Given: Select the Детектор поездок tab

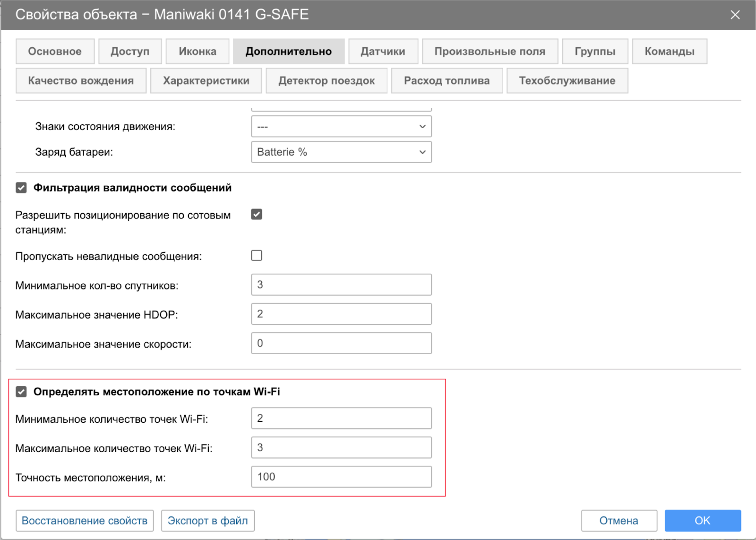Looking at the screenshot, I should [x=326, y=81].
